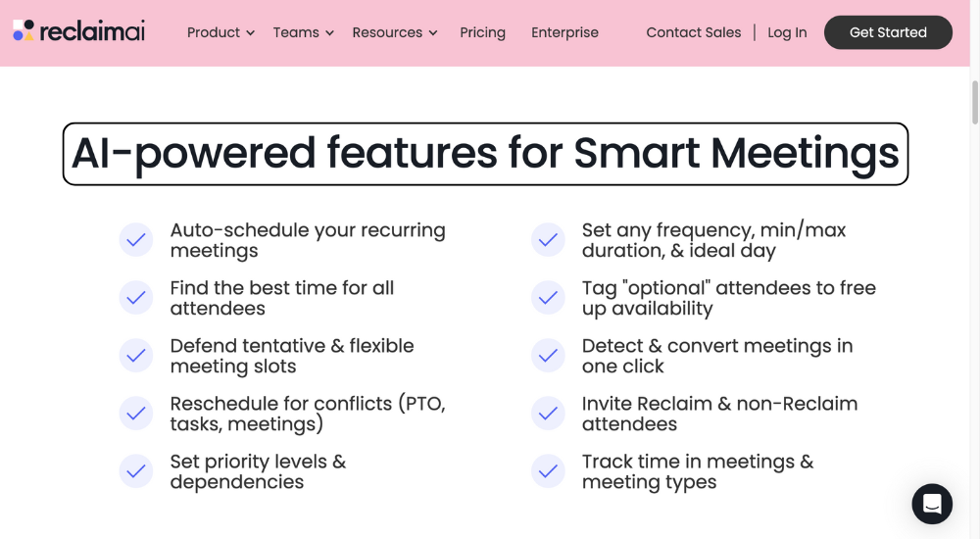980x539 pixels.
Task: Click checkmark beside Set any frequency, min/max duration
Action: tap(548, 239)
